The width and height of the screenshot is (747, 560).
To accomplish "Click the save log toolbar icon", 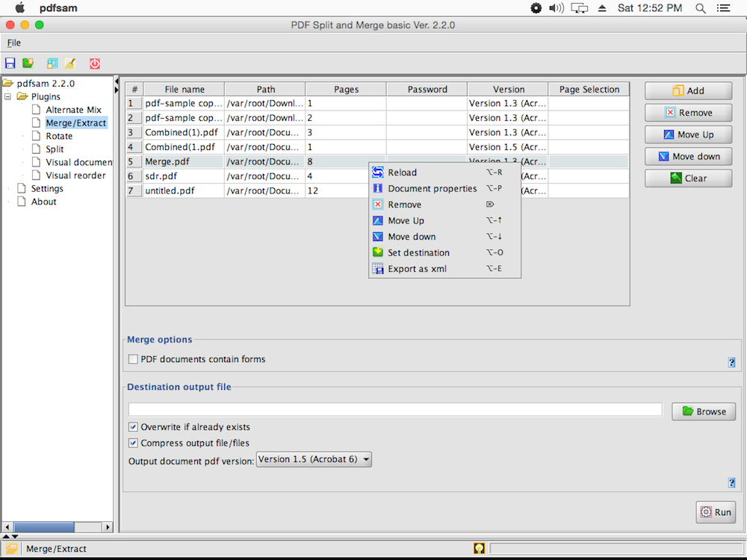I will pos(52,63).
